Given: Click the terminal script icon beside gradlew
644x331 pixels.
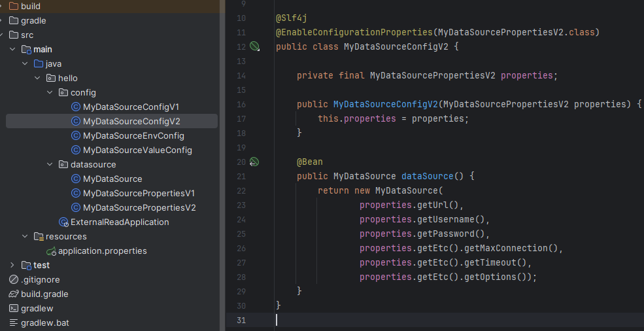Looking at the screenshot, I should tap(14, 308).
